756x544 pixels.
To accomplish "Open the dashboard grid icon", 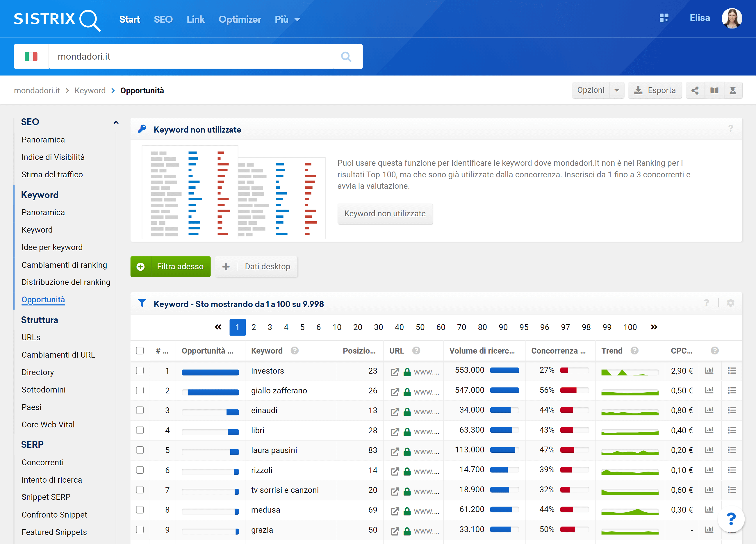I will pyautogui.click(x=664, y=18).
